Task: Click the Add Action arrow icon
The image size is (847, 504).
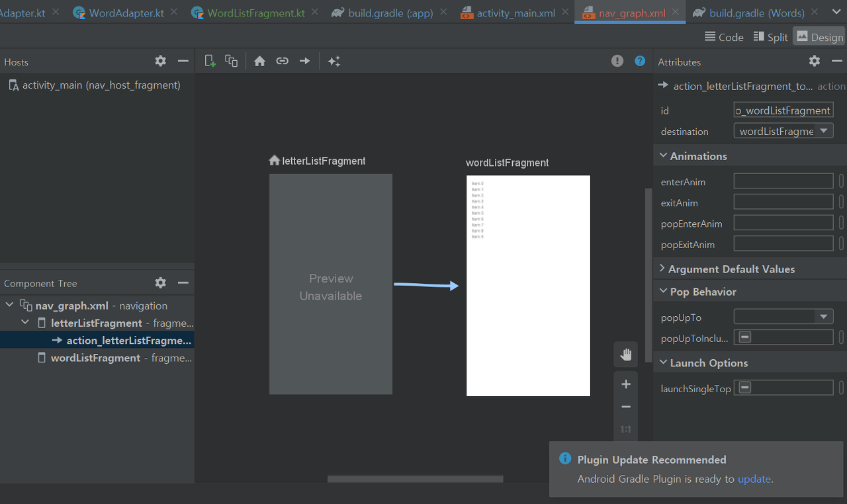Action: pyautogui.click(x=304, y=61)
